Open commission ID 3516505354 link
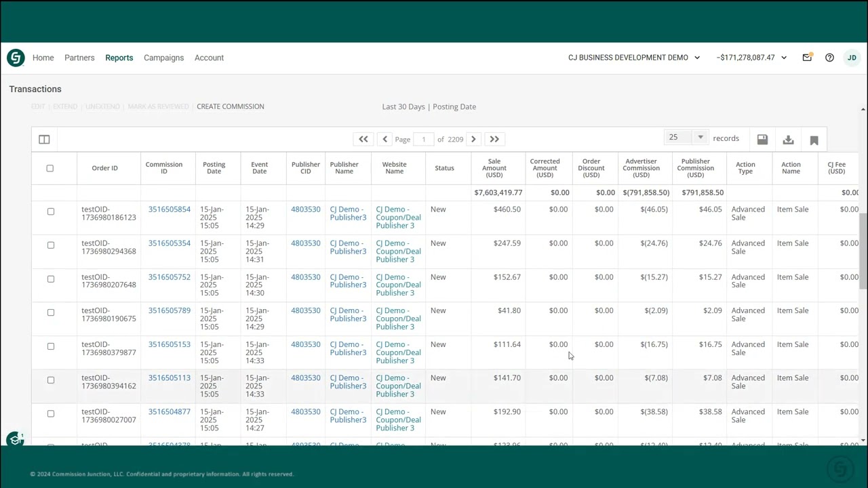The width and height of the screenshot is (868, 488). 170,243
